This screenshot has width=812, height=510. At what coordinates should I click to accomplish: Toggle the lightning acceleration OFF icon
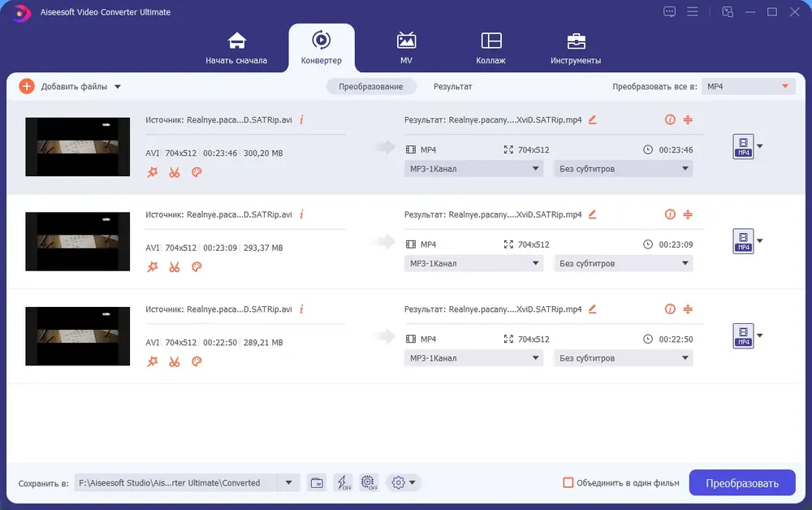(343, 483)
